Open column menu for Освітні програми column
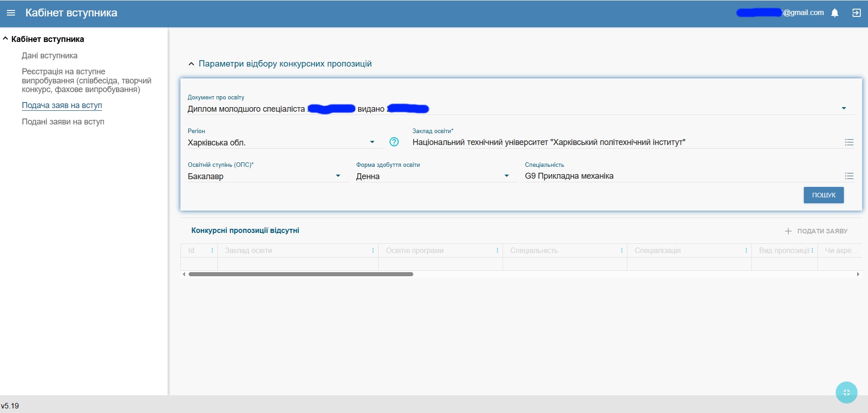The width and height of the screenshot is (868, 413). pos(497,250)
